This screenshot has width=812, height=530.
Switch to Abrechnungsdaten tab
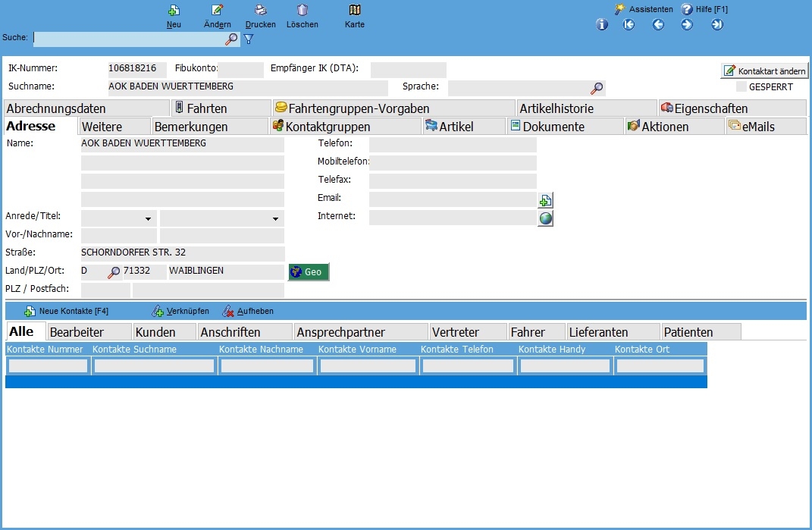tap(86, 108)
